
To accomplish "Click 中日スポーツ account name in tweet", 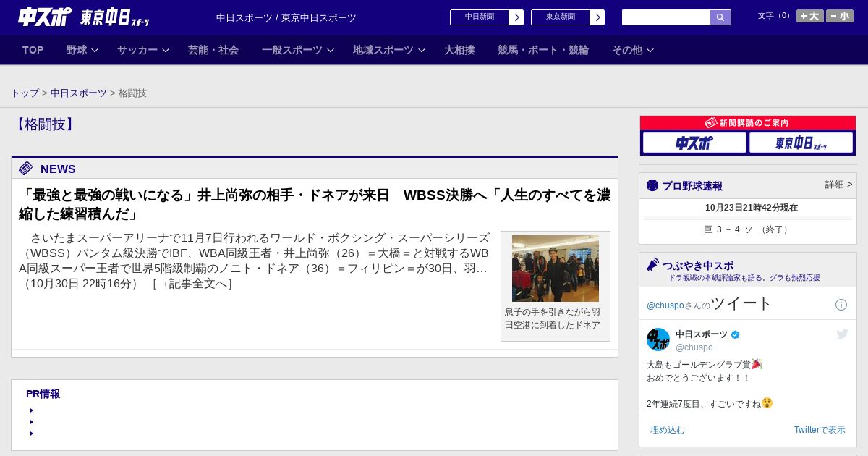I will 702,334.
